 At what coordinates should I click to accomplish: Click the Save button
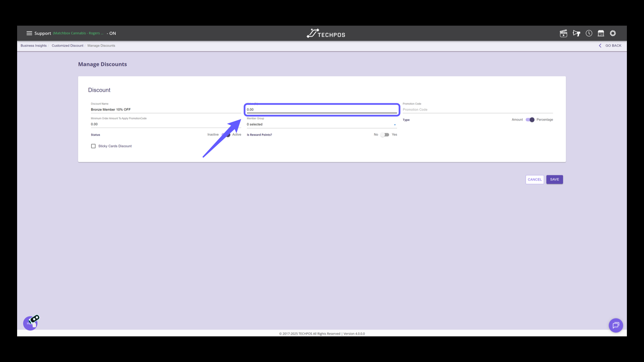coord(554,179)
